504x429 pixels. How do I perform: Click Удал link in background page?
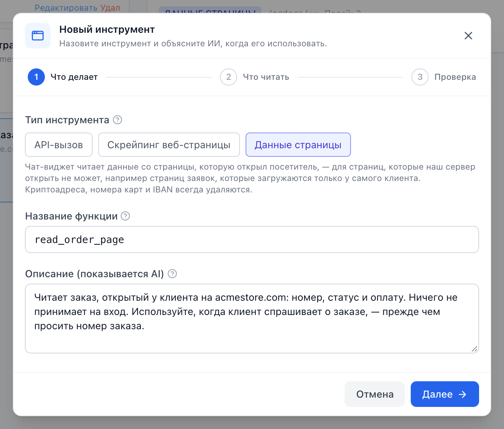pos(110,8)
